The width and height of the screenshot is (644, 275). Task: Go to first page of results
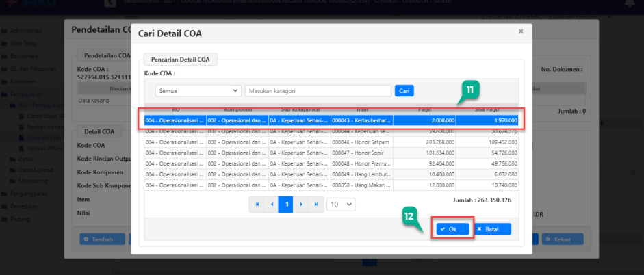click(x=257, y=205)
